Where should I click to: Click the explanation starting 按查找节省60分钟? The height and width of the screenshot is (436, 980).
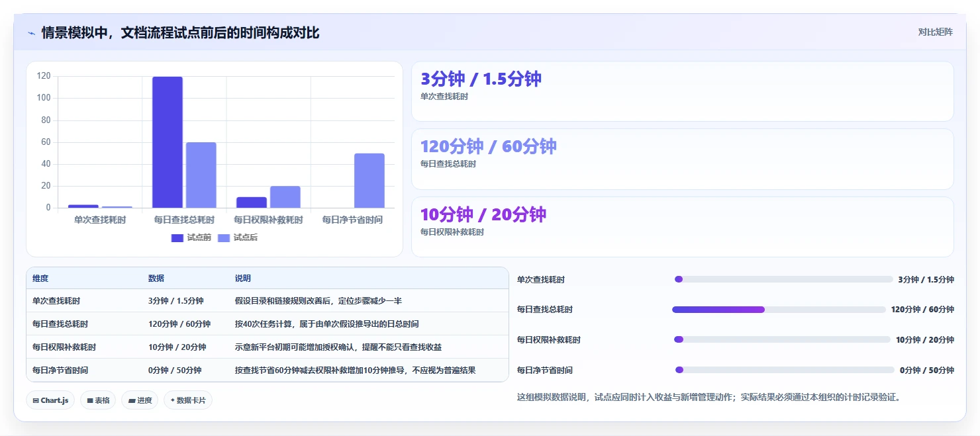pos(356,371)
